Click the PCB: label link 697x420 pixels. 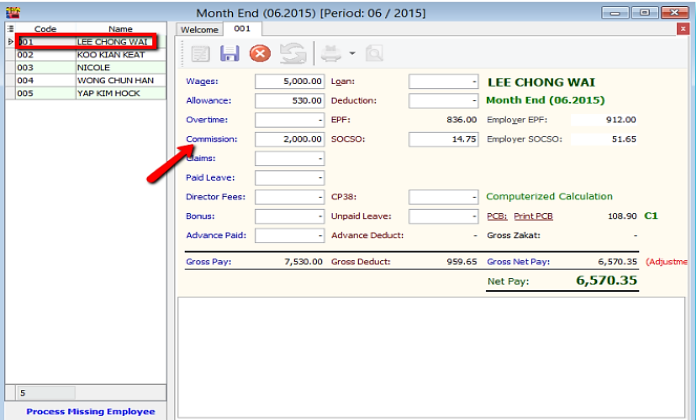(497, 216)
